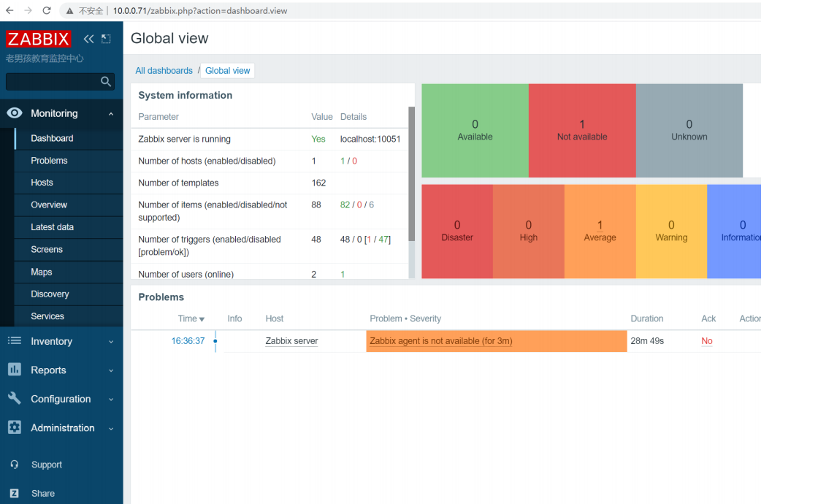Click the Average severity tile
Viewport: 818px width, 504px height.
point(600,231)
